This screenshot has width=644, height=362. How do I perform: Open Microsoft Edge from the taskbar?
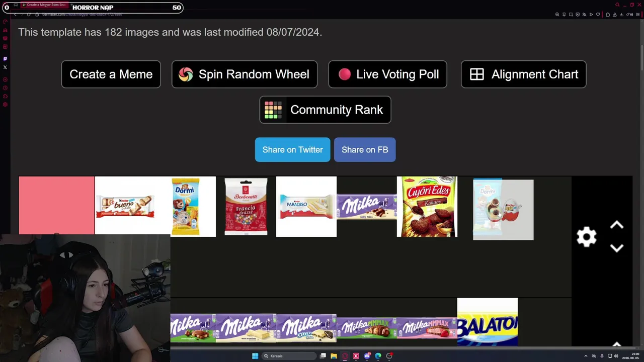[378, 356]
